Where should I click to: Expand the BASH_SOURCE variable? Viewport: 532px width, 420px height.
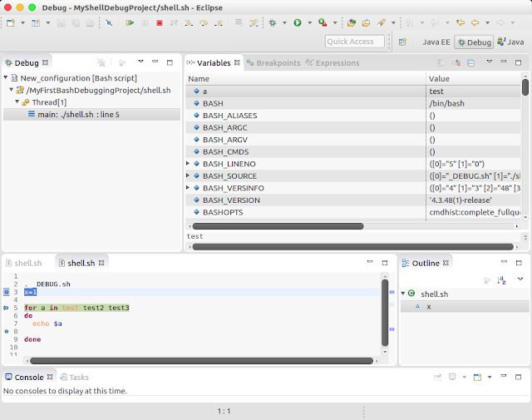click(x=188, y=175)
